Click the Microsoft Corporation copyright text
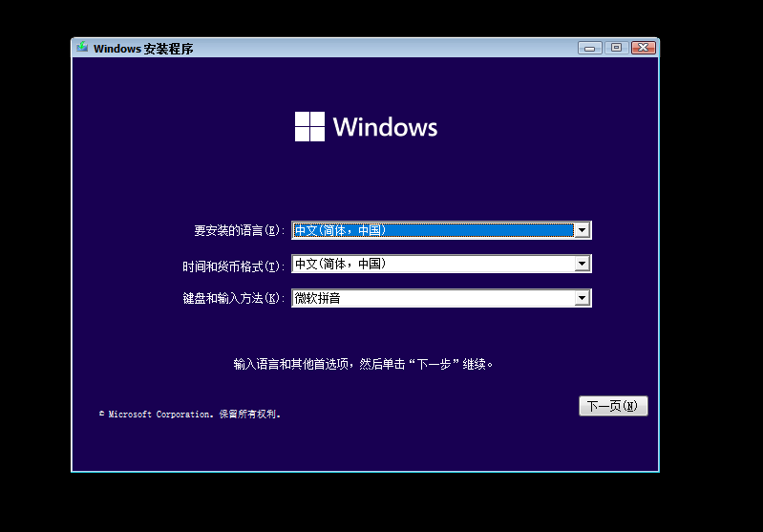The image size is (763, 532). [190, 415]
